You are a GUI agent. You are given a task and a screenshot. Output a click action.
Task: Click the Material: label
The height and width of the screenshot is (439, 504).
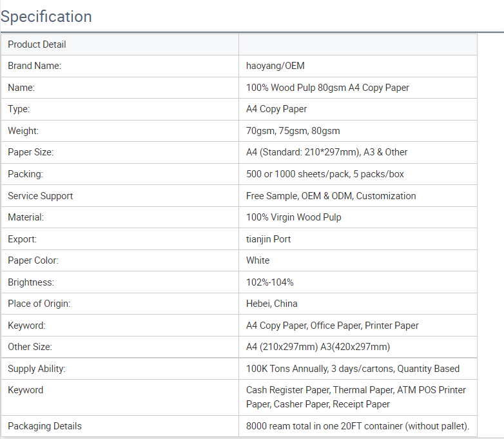pyautogui.click(x=26, y=217)
